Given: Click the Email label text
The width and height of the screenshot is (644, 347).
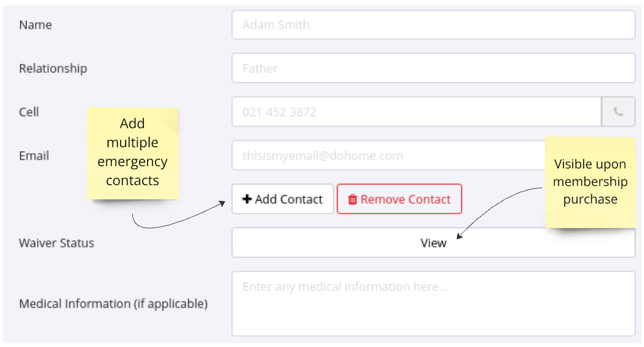Looking at the screenshot, I should [x=34, y=156].
